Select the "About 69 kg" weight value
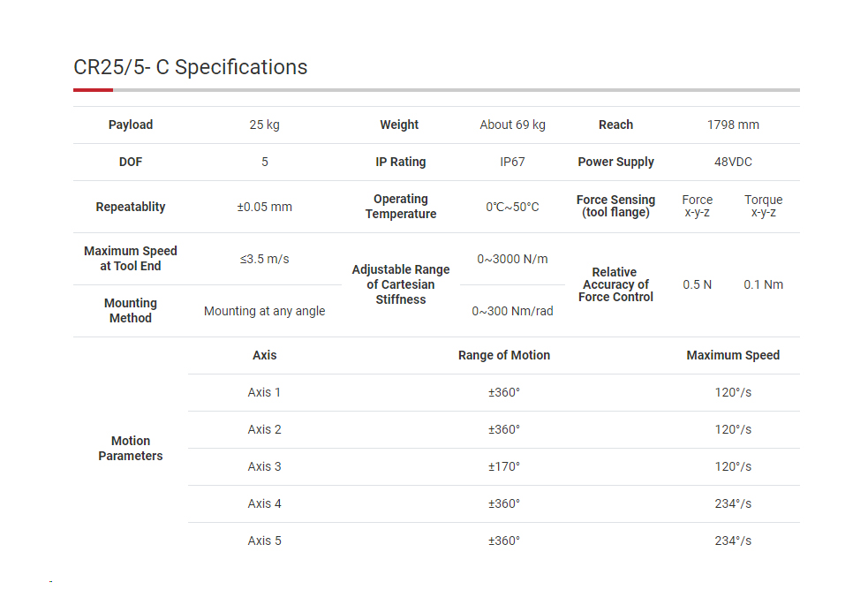Viewport: 868px width, 590px height. tap(512, 125)
